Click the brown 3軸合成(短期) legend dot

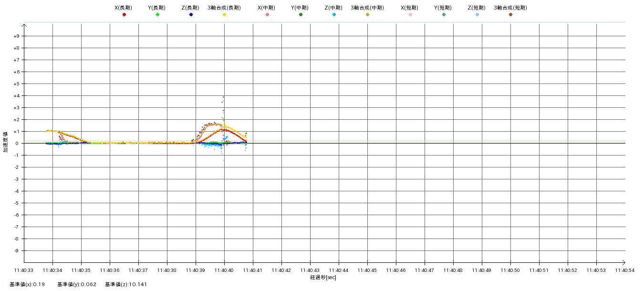point(510,15)
